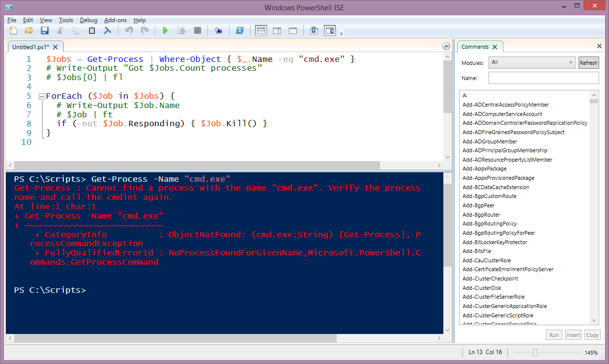Viewport: 609px width, 364px height.
Task: Adjust the zoom slider in the status bar
Action: tap(535, 352)
